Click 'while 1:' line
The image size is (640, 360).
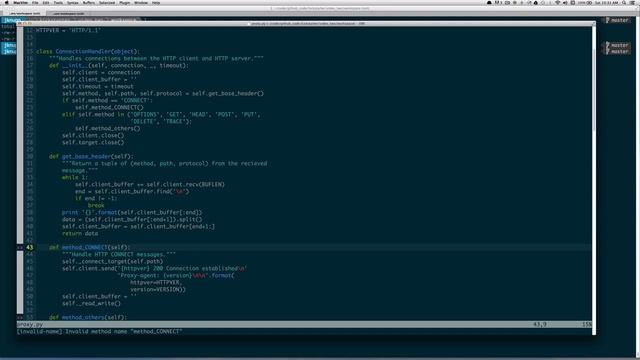pyautogui.click(x=75, y=178)
